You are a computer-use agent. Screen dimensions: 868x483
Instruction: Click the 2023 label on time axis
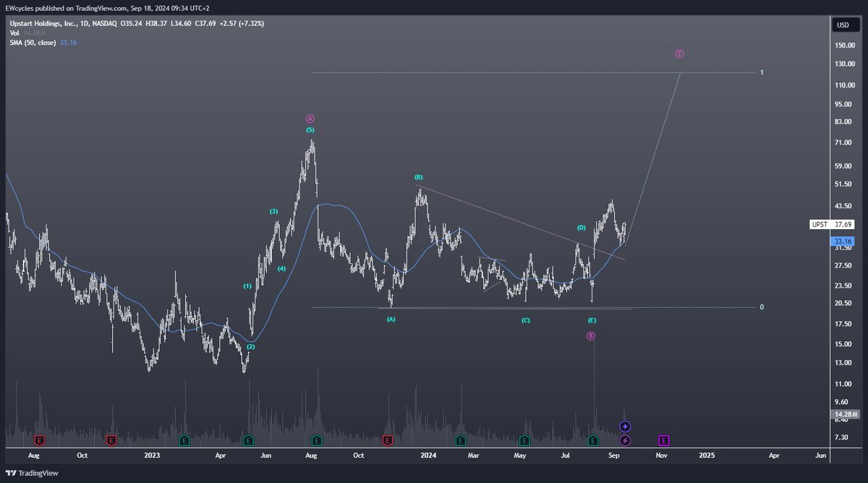[x=152, y=456]
